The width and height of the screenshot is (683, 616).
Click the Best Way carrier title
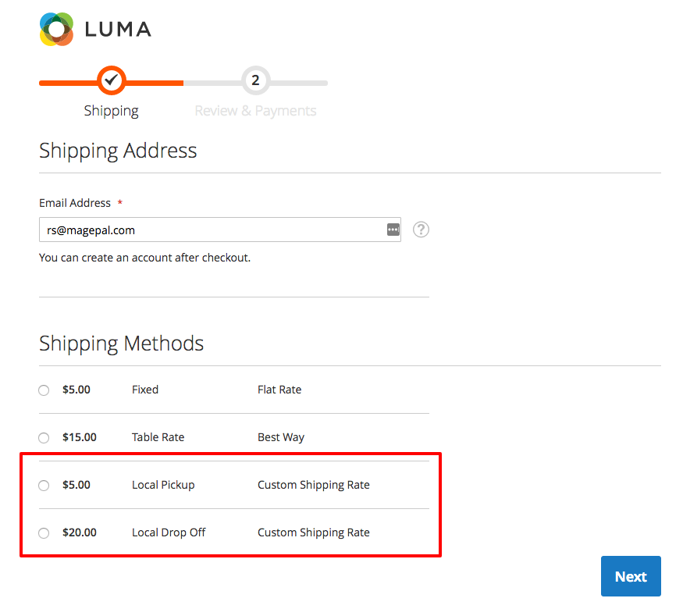coord(281,437)
